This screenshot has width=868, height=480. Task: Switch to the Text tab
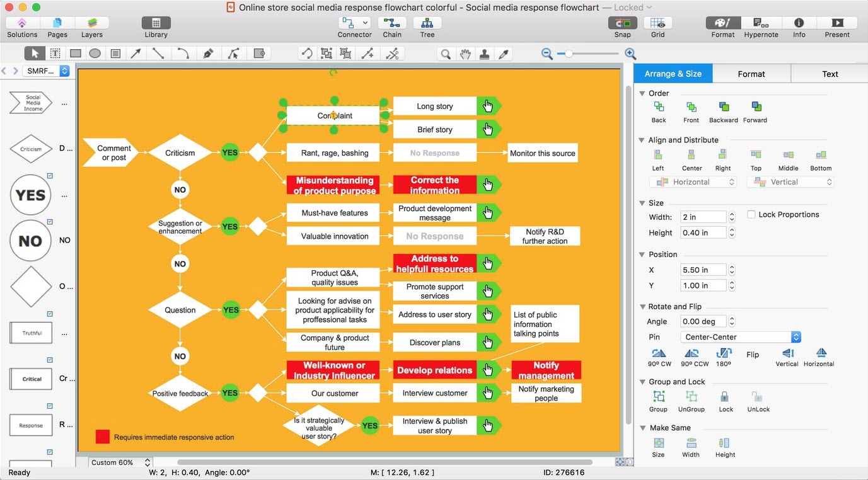pyautogui.click(x=830, y=74)
